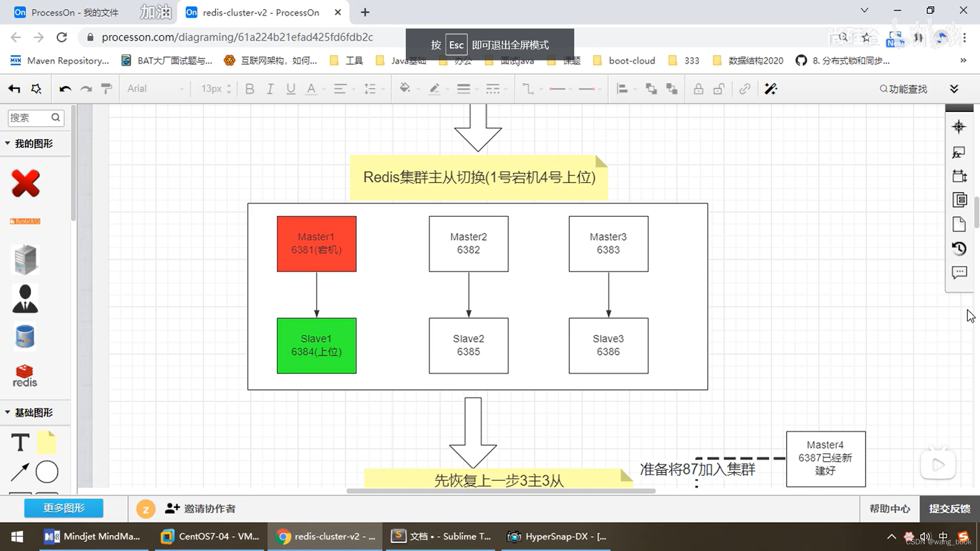Image resolution: width=980 pixels, height=551 pixels.
Task: Open the Arial font family dropdown
Action: coord(153,88)
